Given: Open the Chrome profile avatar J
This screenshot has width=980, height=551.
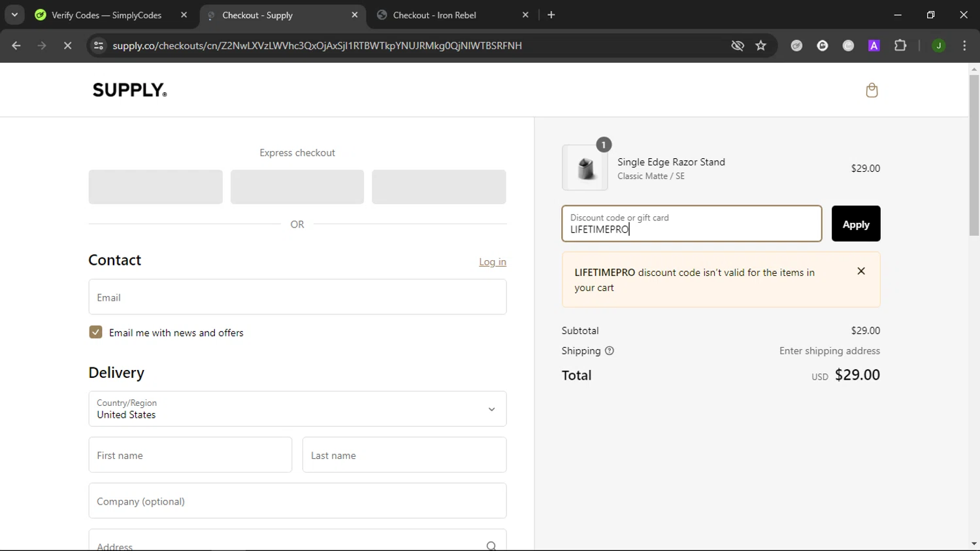Looking at the screenshot, I should [x=939, y=46].
